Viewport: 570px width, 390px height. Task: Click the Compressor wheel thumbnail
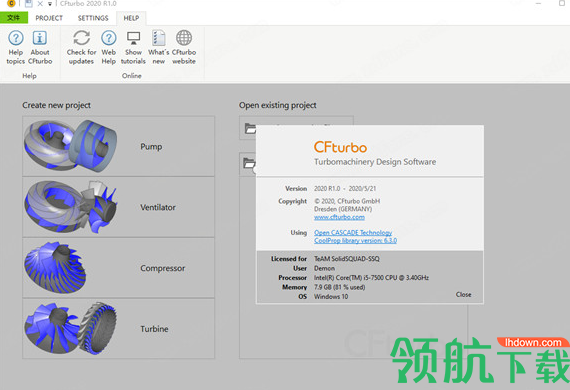coord(55,268)
